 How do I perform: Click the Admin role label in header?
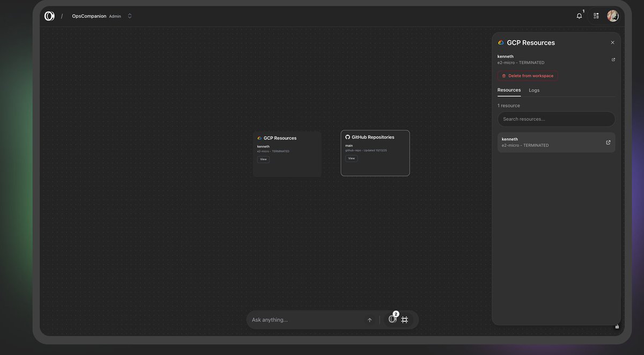click(x=115, y=16)
